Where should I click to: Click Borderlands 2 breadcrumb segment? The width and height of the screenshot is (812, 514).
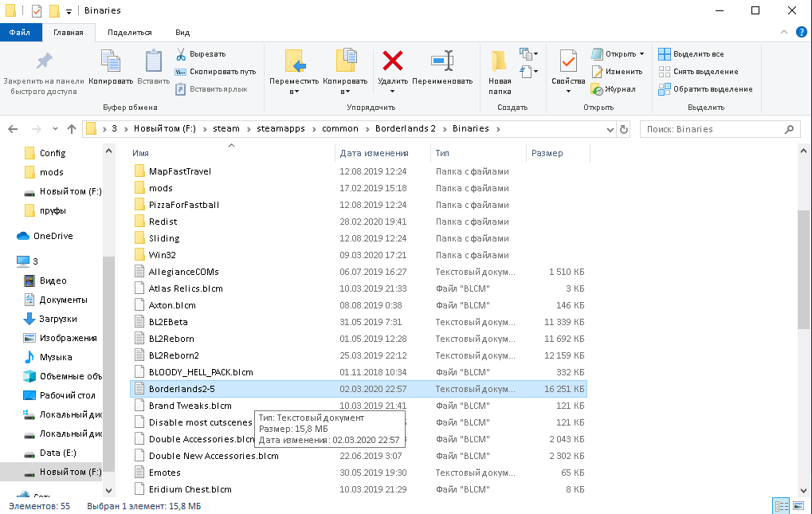pyautogui.click(x=406, y=128)
